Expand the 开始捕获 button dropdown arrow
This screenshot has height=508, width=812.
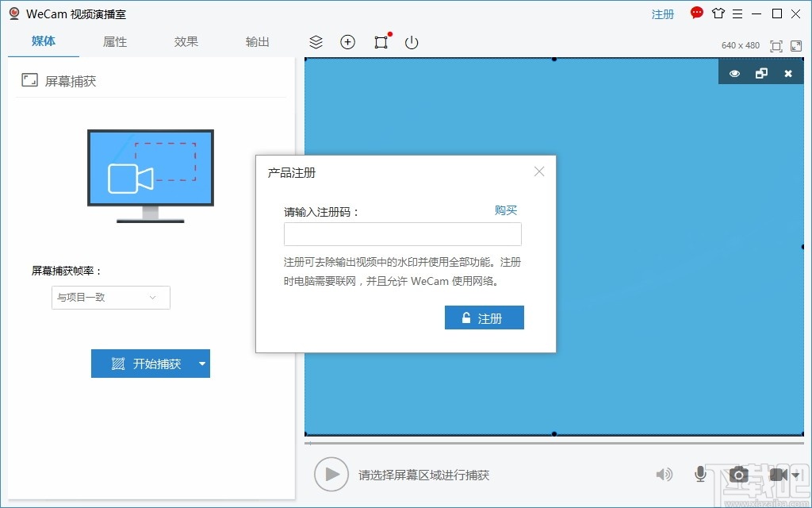pyautogui.click(x=203, y=364)
